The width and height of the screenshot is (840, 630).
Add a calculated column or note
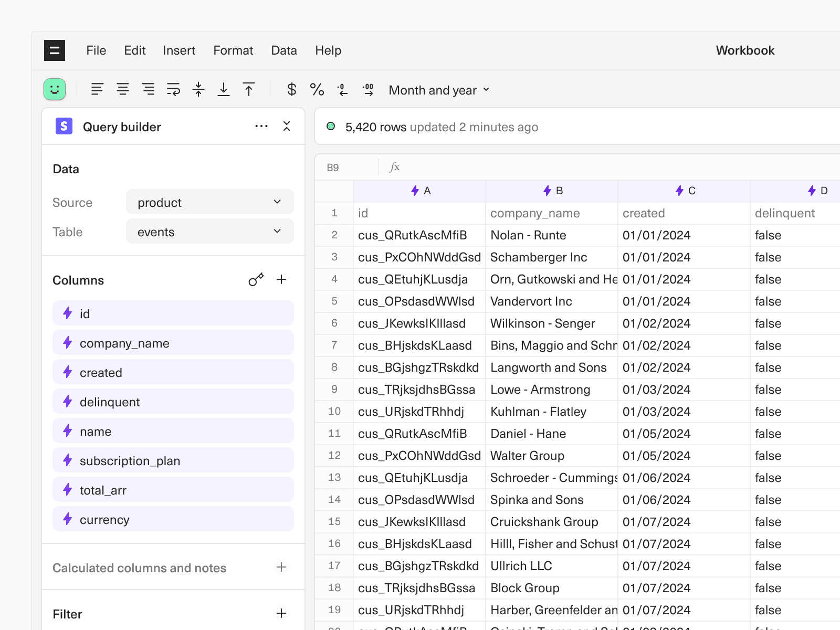pyautogui.click(x=281, y=567)
